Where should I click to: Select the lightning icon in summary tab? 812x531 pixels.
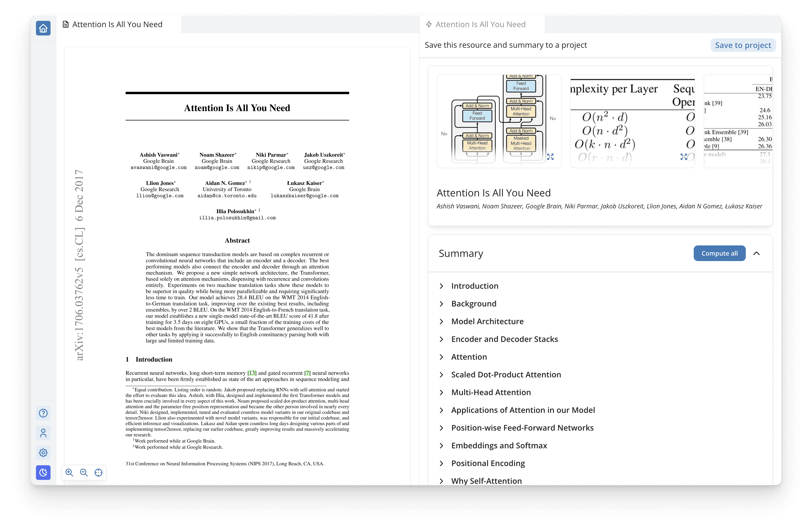[429, 24]
